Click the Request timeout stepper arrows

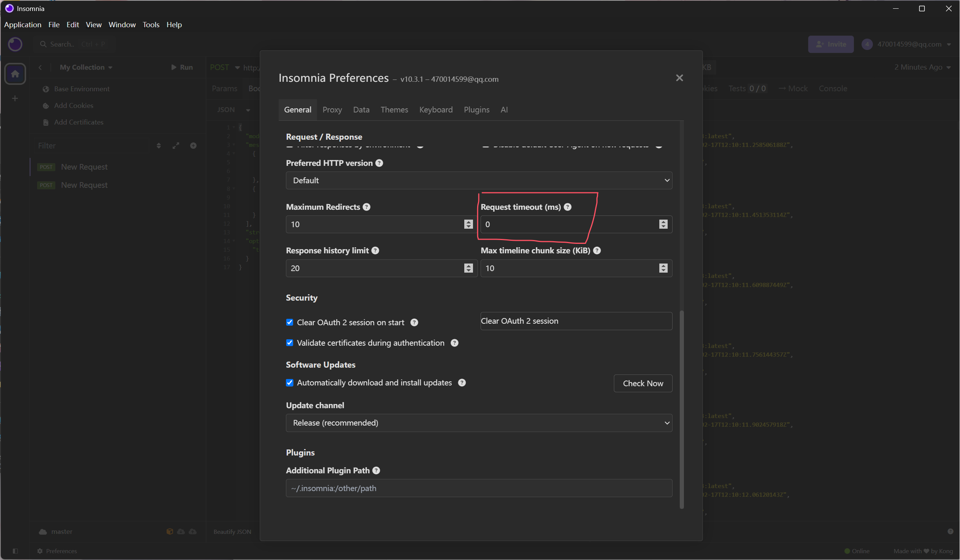(663, 225)
